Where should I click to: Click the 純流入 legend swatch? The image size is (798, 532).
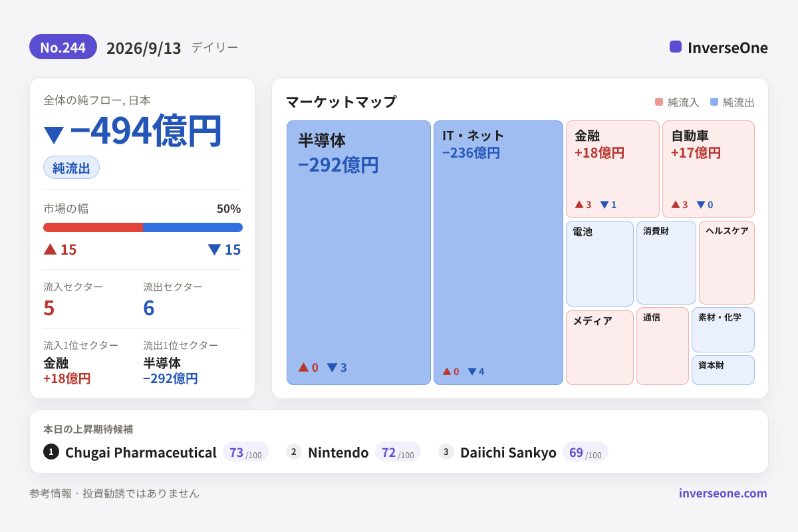point(659,102)
